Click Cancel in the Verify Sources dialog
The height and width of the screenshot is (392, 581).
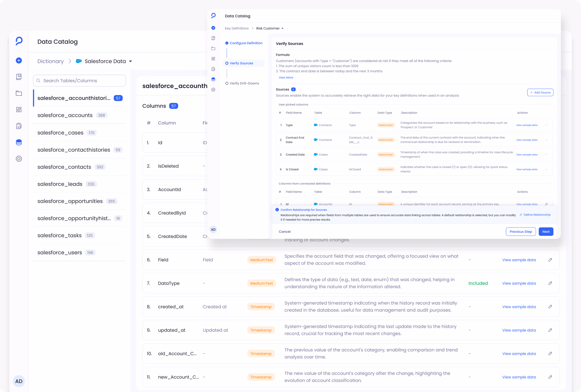click(x=285, y=232)
